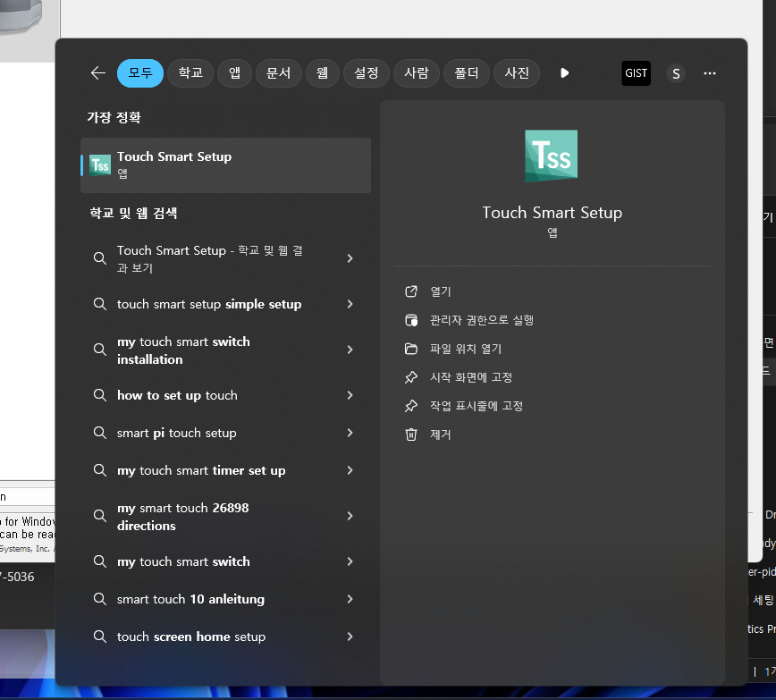This screenshot has width=776, height=700.
Task: Switch to the 폴더 filter tab
Action: (x=466, y=73)
